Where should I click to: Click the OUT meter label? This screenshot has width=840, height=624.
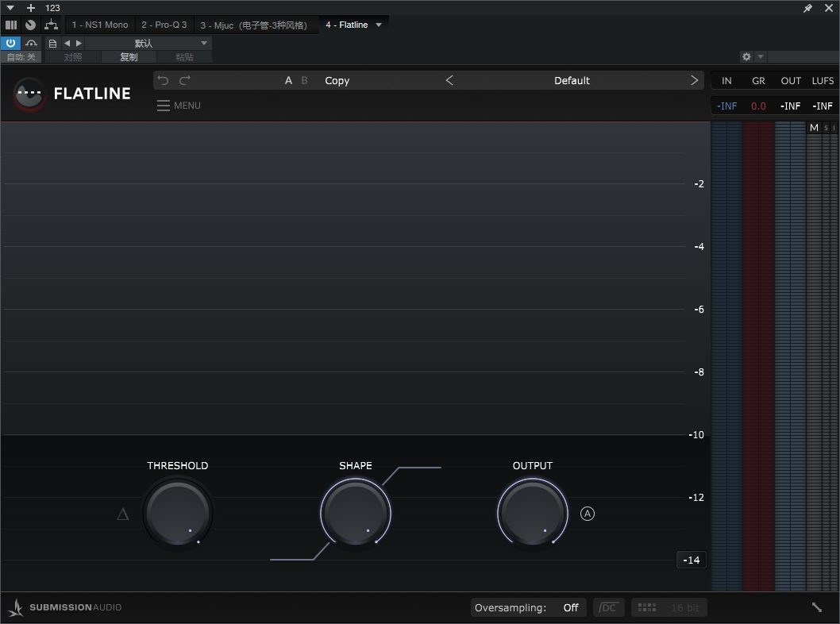(791, 81)
